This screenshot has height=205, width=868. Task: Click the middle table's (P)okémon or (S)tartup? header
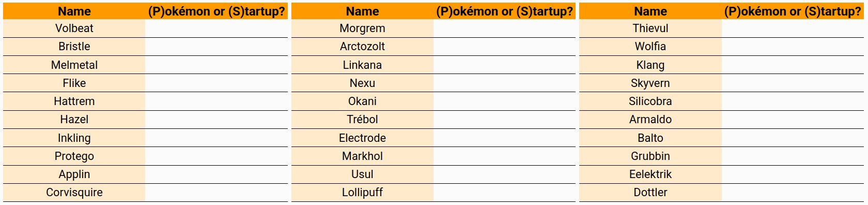[504, 11]
